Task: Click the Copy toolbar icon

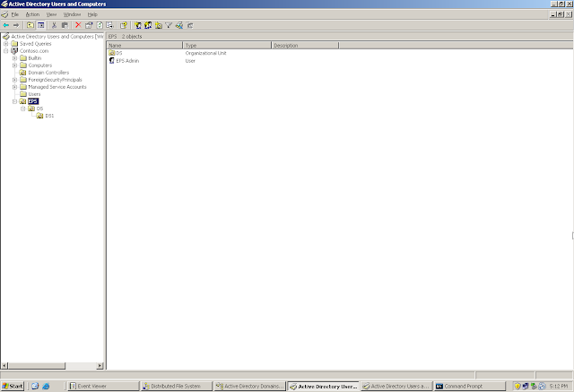Action: (65, 25)
